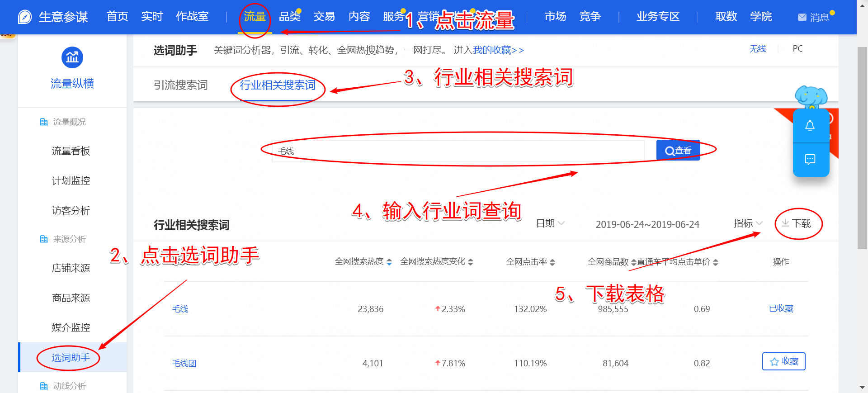Select the 无线 platform tab
Viewport: 868px width, 393px height.
tap(758, 49)
